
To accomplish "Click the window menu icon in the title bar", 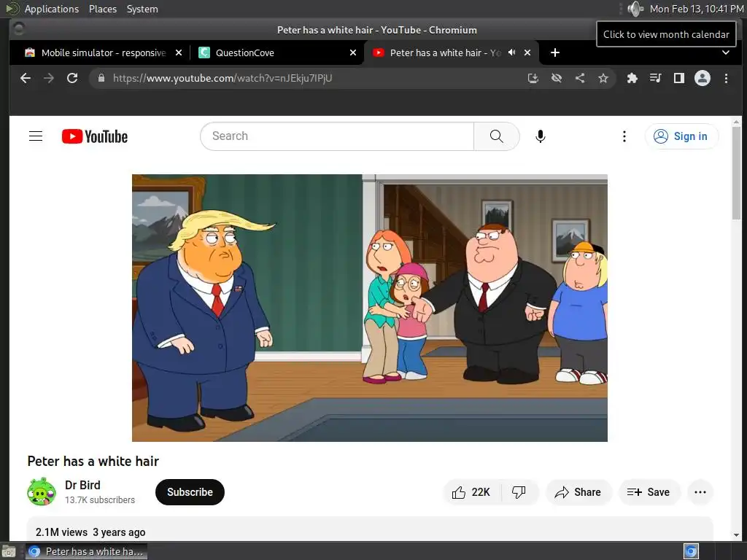I will pyautogui.click(x=19, y=29).
